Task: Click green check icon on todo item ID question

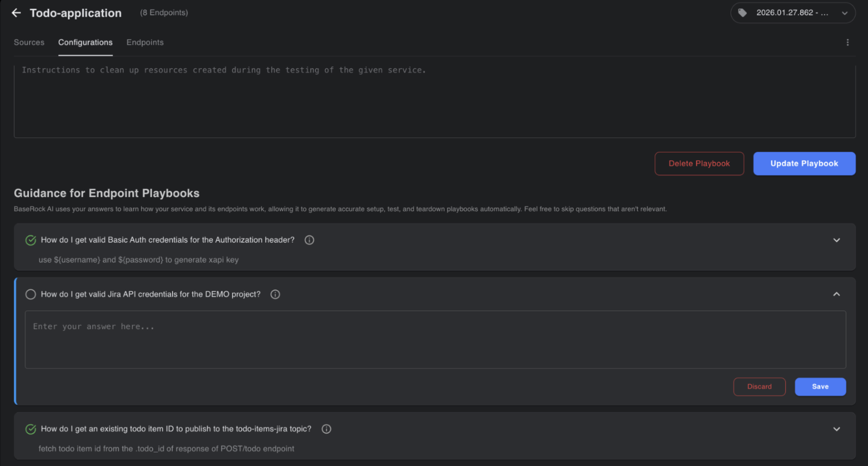Action: 31,429
